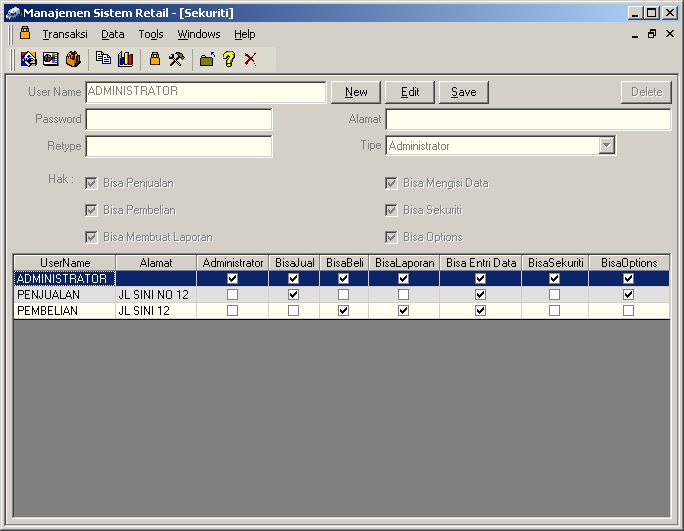Open the Tools menu
Viewport: 684px width, 531px height.
tap(150, 34)
